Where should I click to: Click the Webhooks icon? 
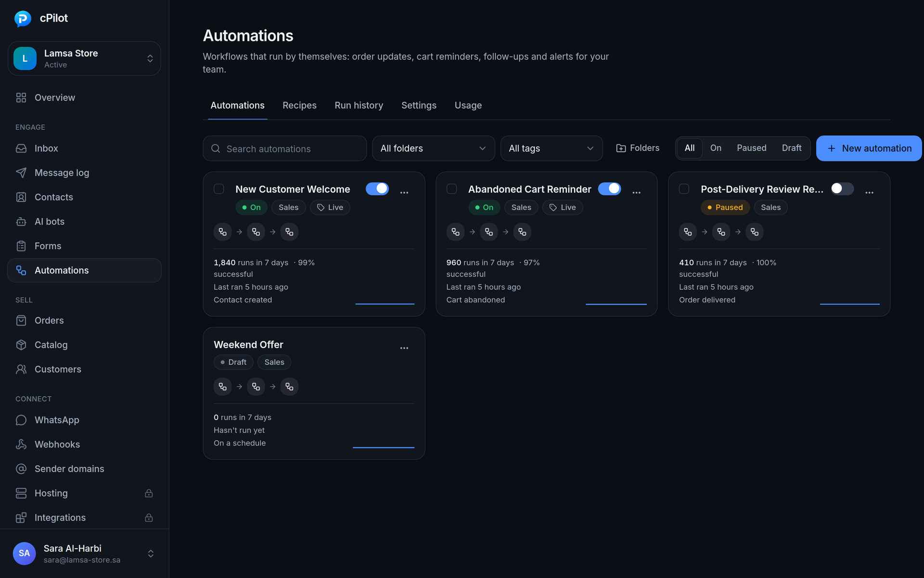click(x=21, y=445)
